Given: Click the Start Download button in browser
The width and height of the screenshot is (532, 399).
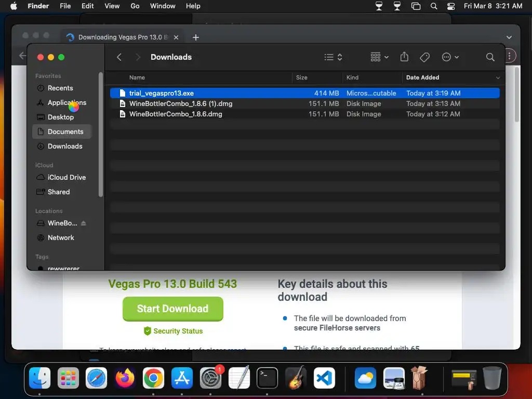Looking at the screenshot, I should coord(172,309).
